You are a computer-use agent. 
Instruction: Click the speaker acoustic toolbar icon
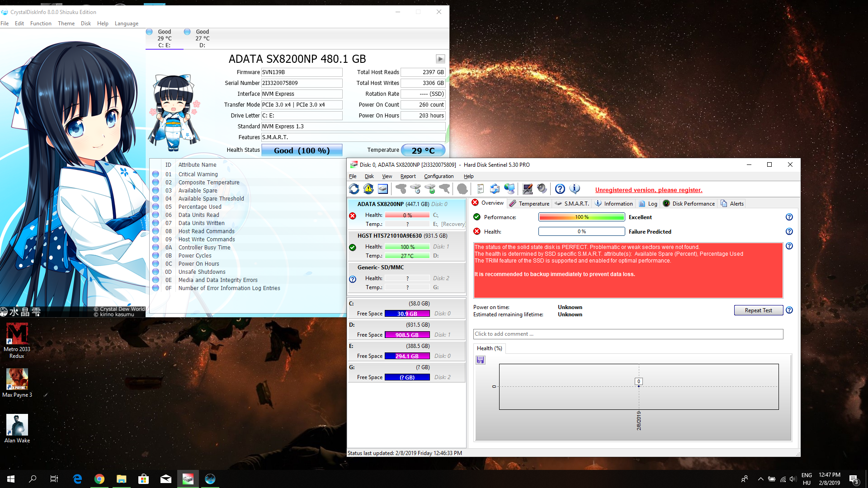(x=542, y=189)
